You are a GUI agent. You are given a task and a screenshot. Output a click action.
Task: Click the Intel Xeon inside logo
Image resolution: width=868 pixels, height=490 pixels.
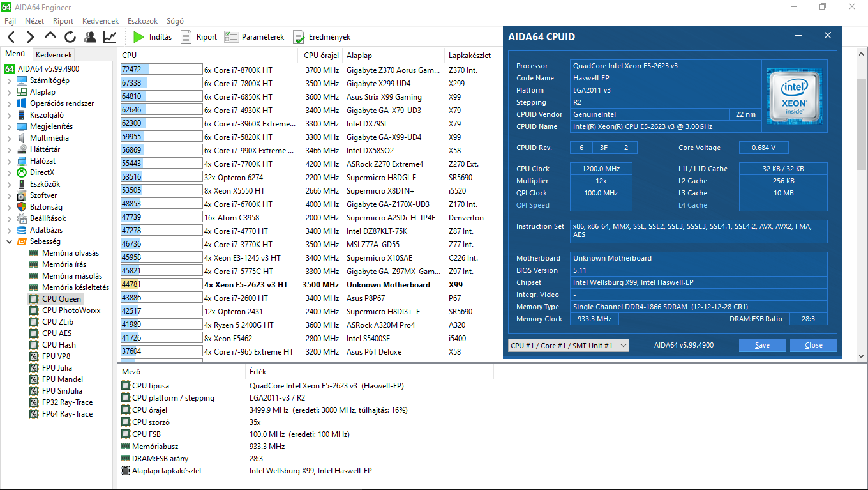tap(795, 96)
